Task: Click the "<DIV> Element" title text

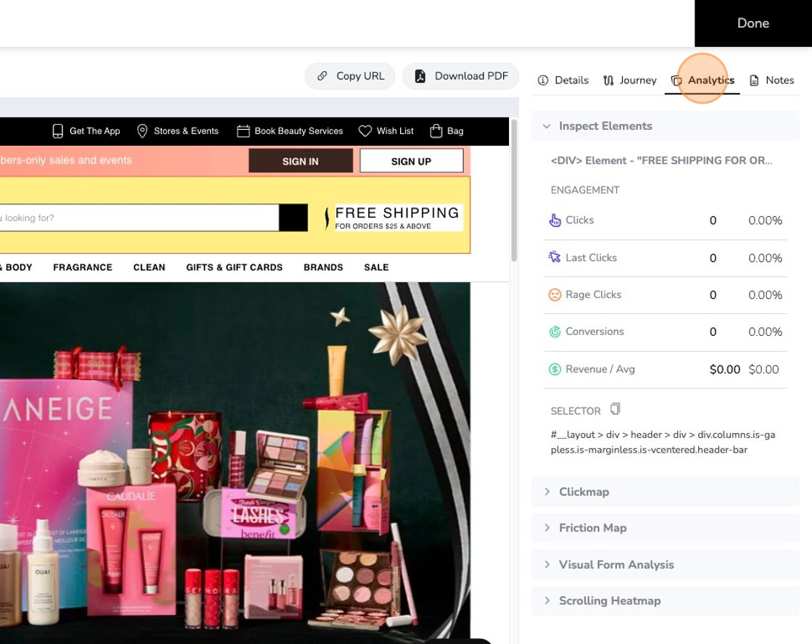Action: (661, 160)
